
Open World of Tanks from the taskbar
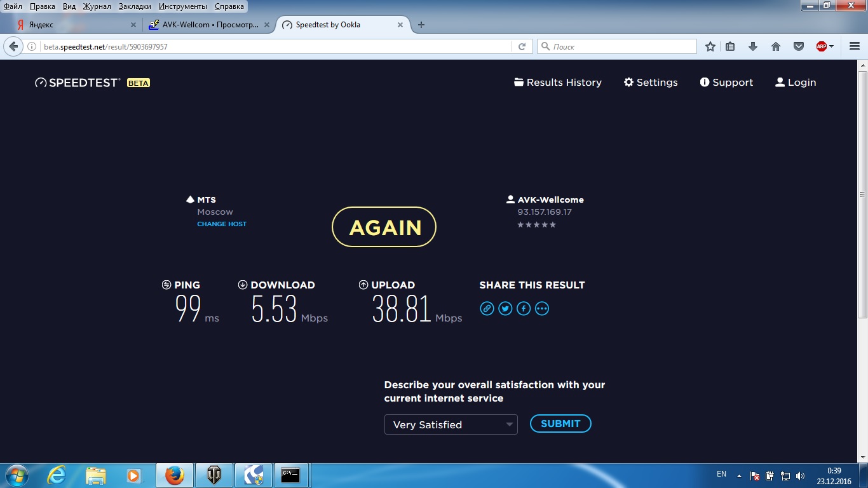pos(214,475)
